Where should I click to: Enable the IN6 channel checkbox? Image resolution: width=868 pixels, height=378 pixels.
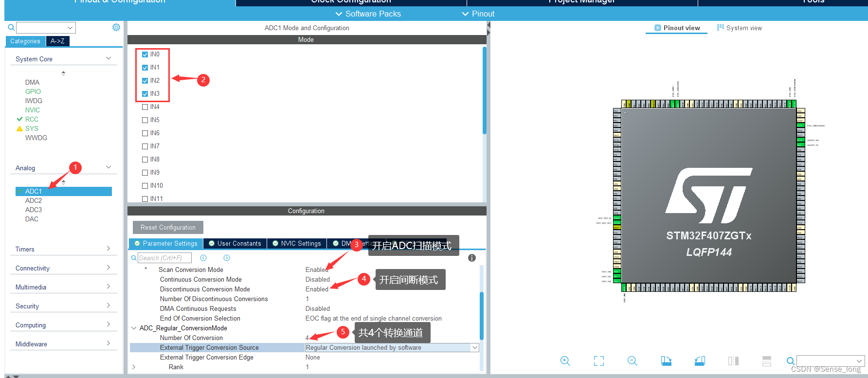[x=145, y=133]
